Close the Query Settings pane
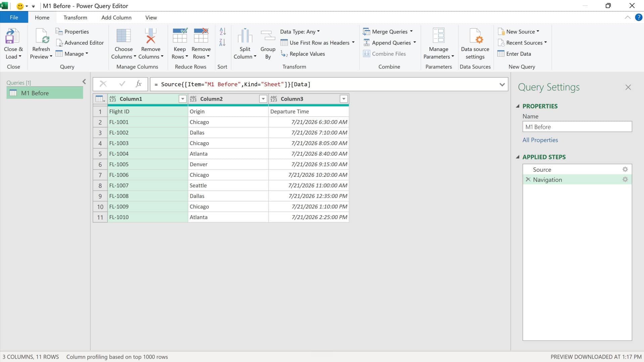 pos(628,87)
